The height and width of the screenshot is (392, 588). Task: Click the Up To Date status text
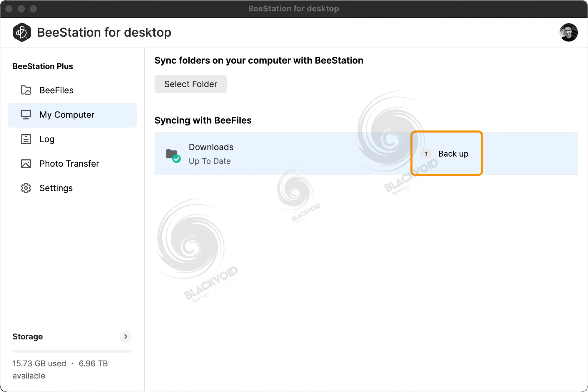[210, 161]
